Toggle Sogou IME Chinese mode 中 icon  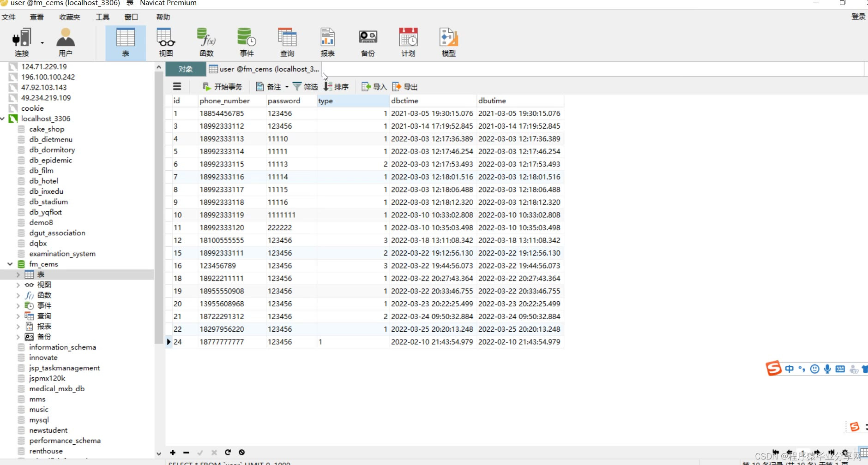[789, 369]
